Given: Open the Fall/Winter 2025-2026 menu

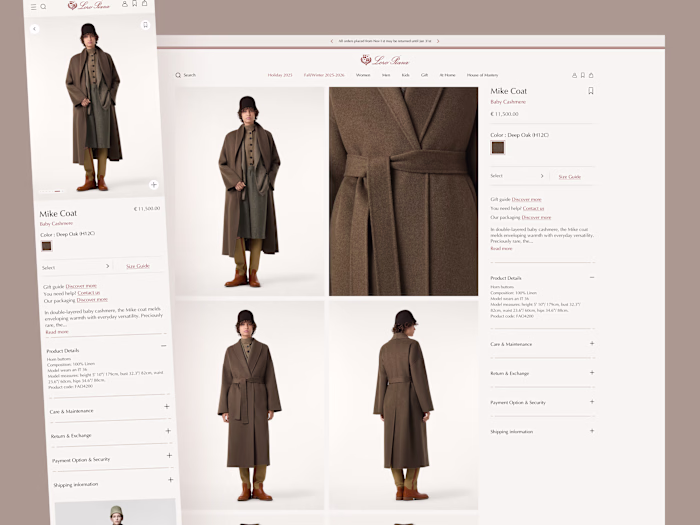Looking at the screenshot, I should click(x=324, y=75).
